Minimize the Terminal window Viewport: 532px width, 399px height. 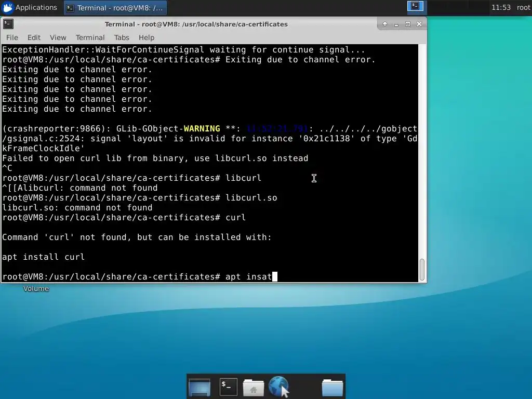[396, 24]
